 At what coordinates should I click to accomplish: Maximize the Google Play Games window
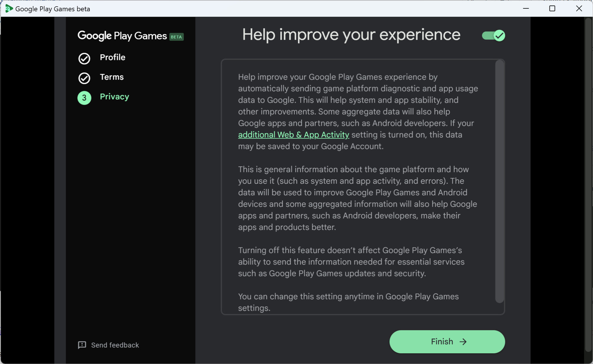click(552, 9)
